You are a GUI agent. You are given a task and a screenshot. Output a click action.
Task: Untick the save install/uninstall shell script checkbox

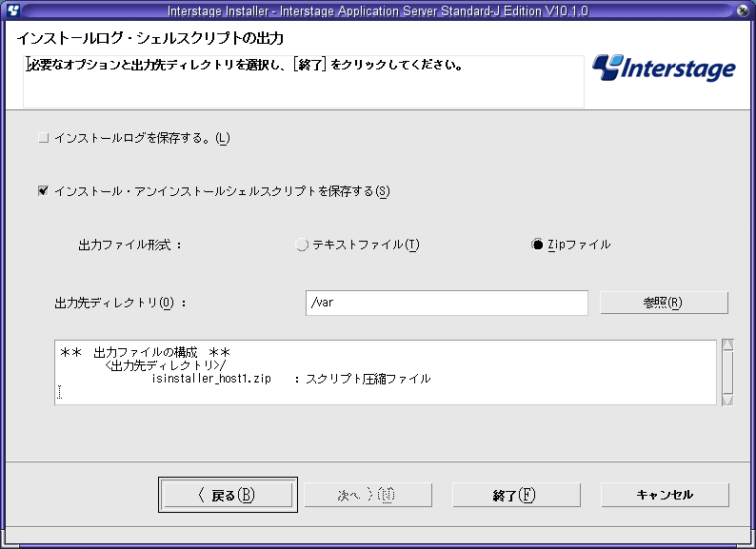[x=44, y=191]
